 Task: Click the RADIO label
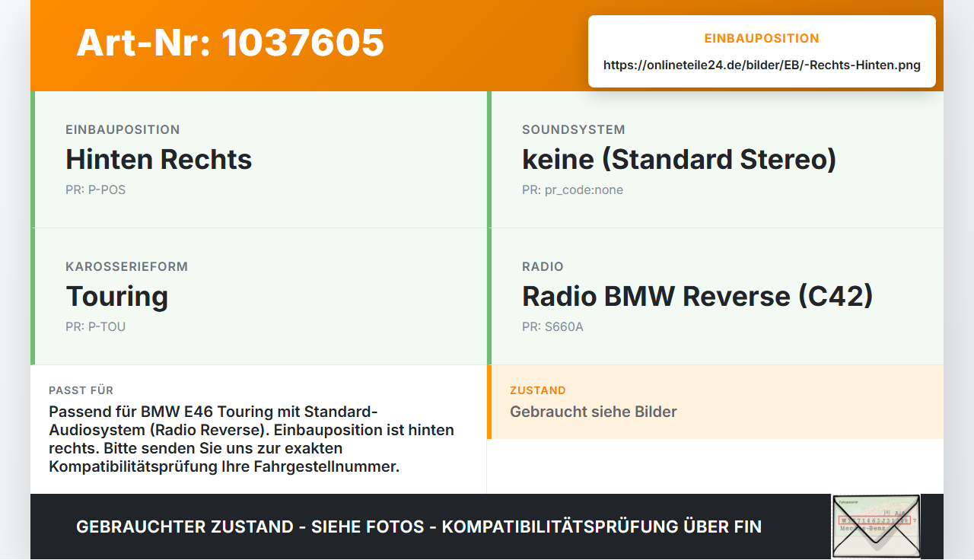[x=543, y=266]
